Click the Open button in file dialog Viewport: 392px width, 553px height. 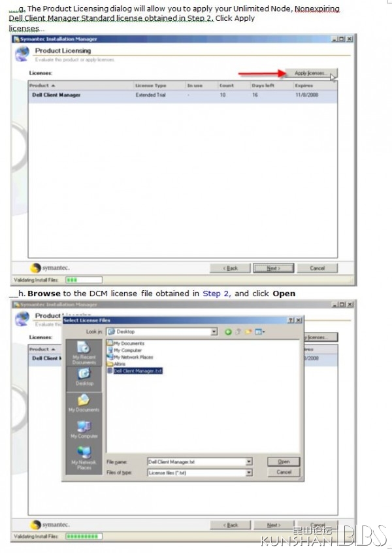(284, 461)
